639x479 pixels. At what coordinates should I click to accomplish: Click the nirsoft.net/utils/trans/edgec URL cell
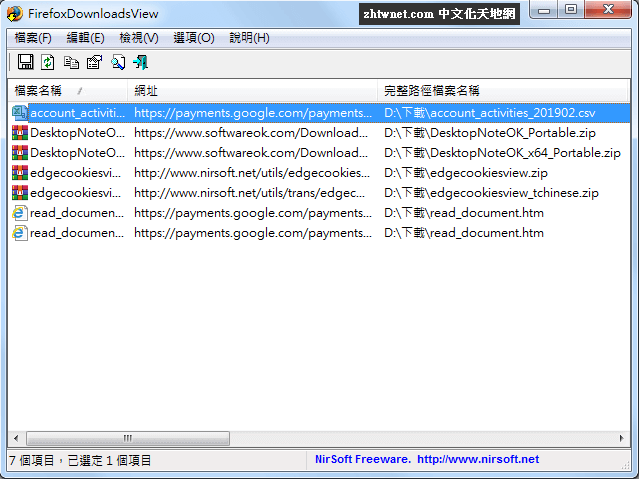click(249, 193)
